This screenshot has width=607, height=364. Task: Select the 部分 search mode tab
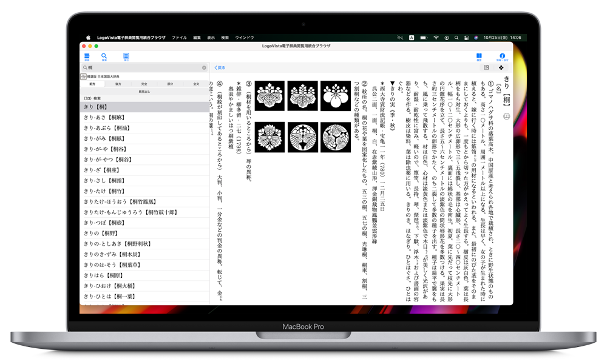pos(170,84)
